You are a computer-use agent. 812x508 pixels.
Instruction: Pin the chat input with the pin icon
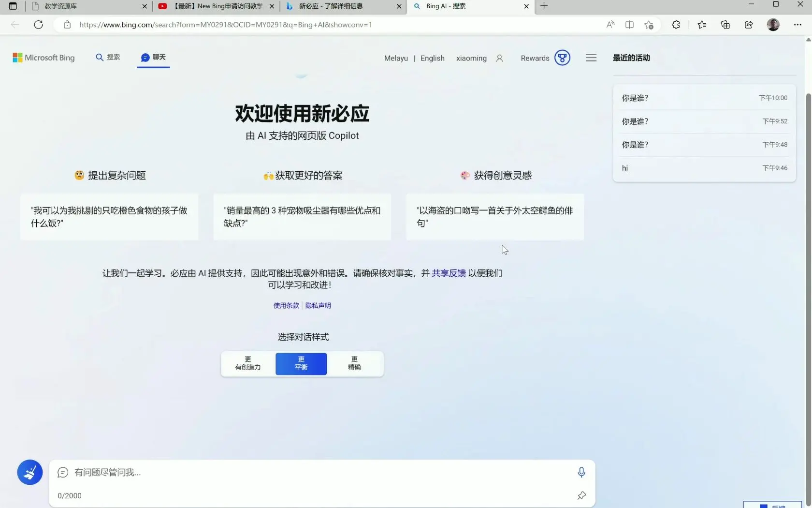pos(581,495)
